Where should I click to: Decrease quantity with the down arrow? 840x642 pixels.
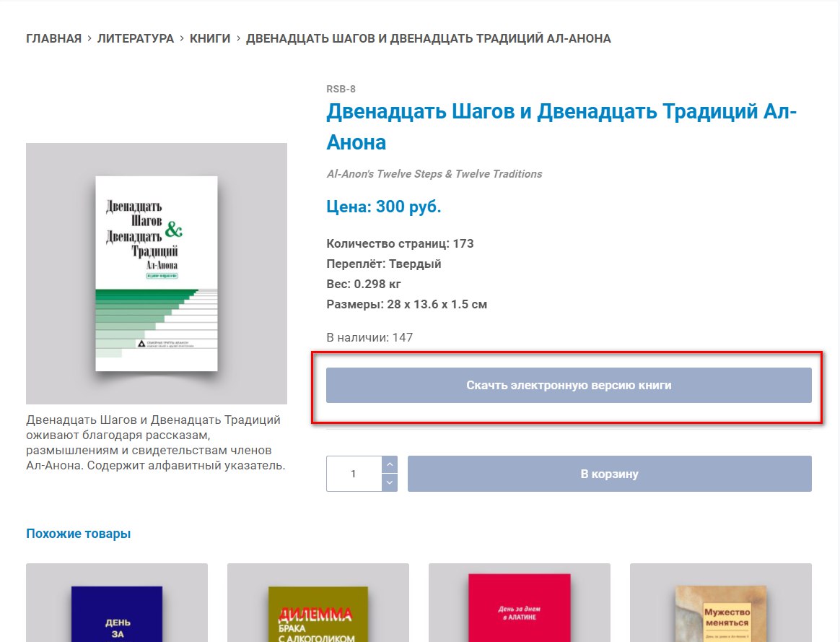pyautogui.click(x=390, y=482)
